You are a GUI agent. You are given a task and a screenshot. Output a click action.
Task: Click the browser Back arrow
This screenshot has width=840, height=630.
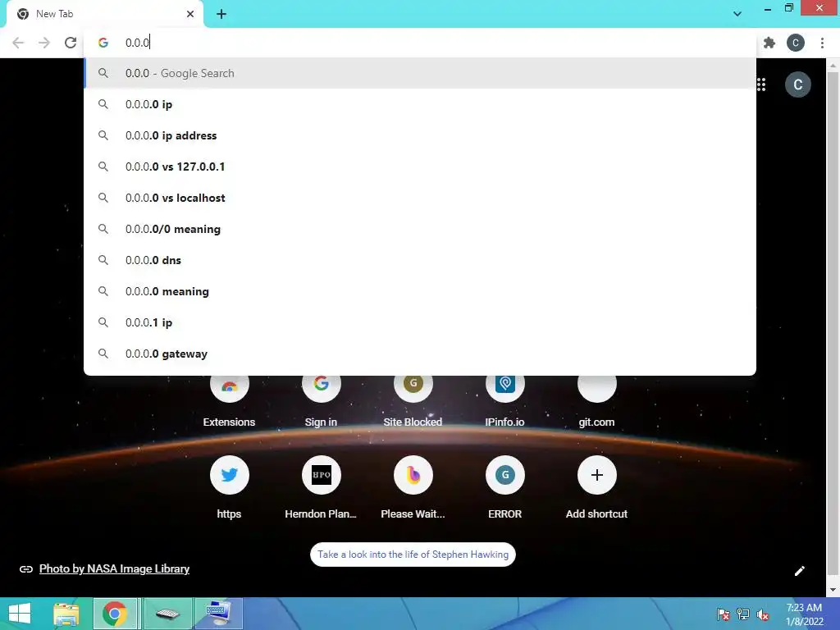point(18,43)
